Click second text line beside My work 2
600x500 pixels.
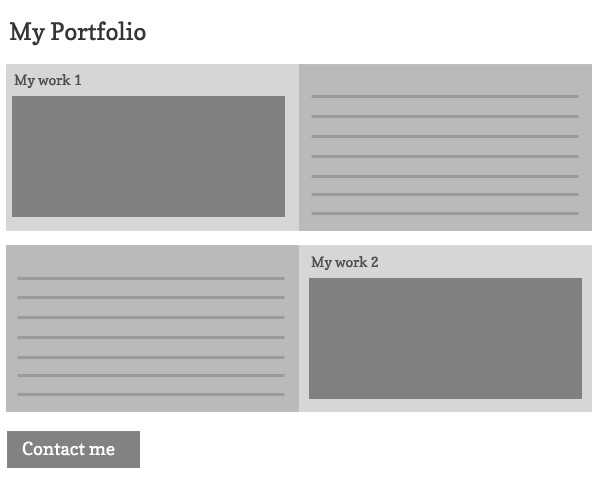(151, 297)
